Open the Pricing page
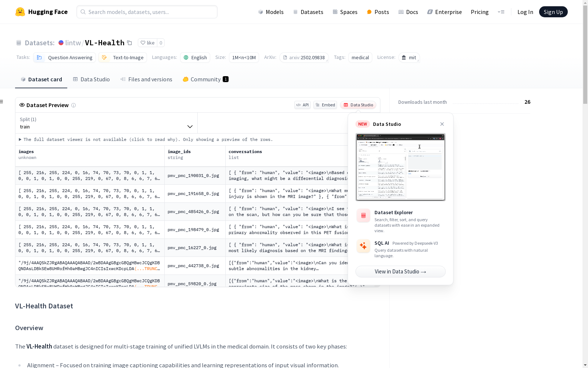The width and height of the screenshot is (588, 368). 480,12
